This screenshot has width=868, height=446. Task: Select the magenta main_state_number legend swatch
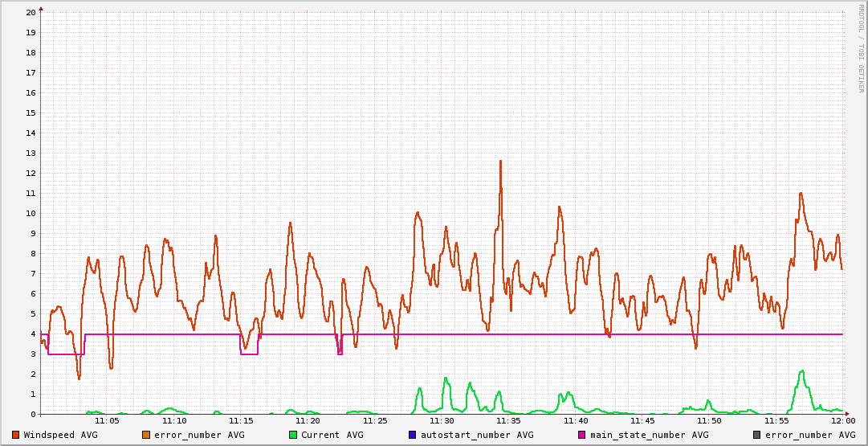click(x=582, y=435)
